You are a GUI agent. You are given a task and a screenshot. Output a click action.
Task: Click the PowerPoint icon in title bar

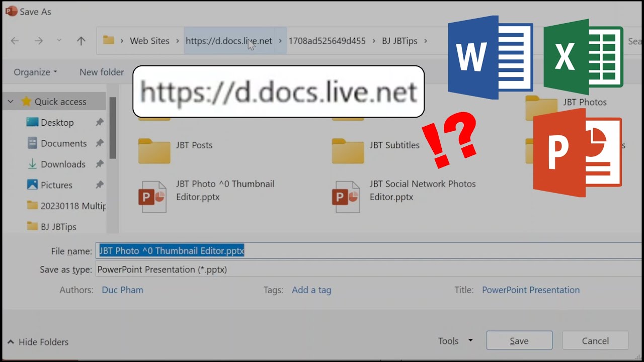pyautogui.click(x=10, y=11)
